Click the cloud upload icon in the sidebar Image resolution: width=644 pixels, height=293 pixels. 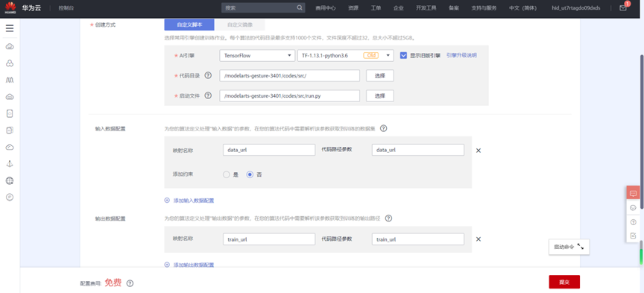pos(10,147)
